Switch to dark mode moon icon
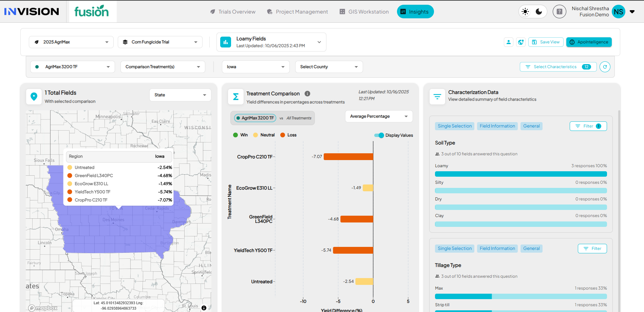 point(539,12)
